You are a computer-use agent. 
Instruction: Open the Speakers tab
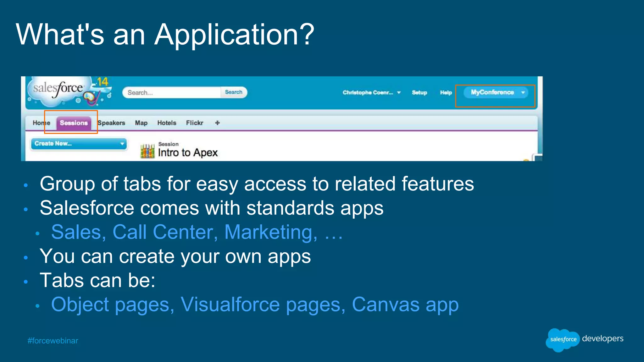[111, 123]
